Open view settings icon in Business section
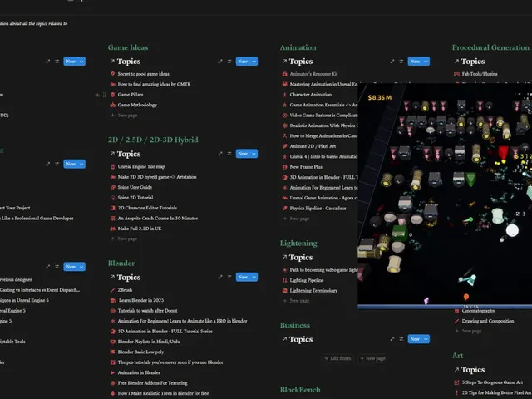This screenshot has height=399, width=532. click(x=401, y=339)
